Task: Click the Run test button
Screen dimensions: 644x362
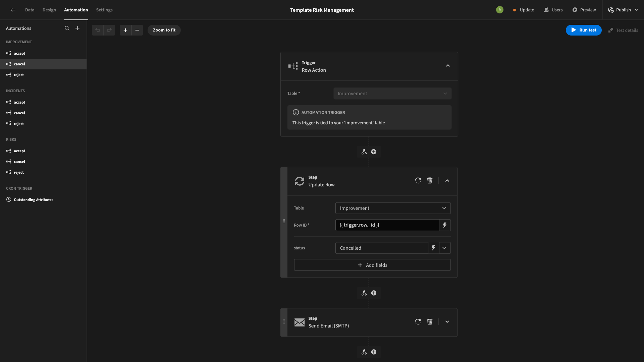Action: coord(583,29)
